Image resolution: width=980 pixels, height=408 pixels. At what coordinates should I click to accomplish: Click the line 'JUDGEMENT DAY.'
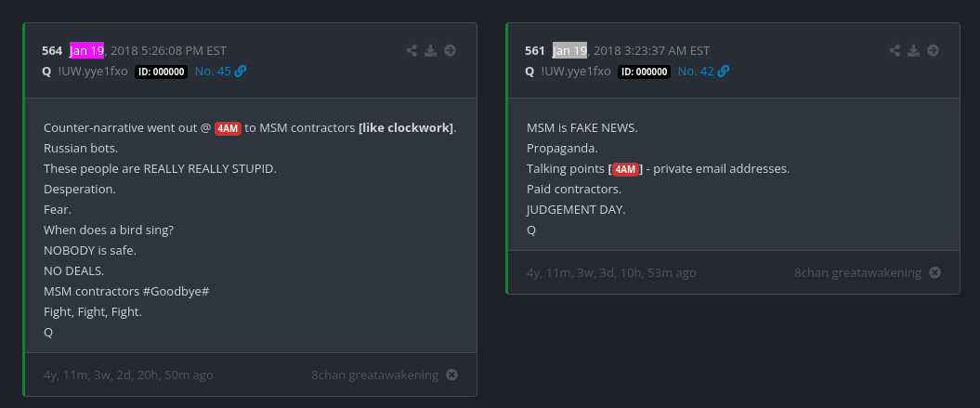click(x=576, y=210)
